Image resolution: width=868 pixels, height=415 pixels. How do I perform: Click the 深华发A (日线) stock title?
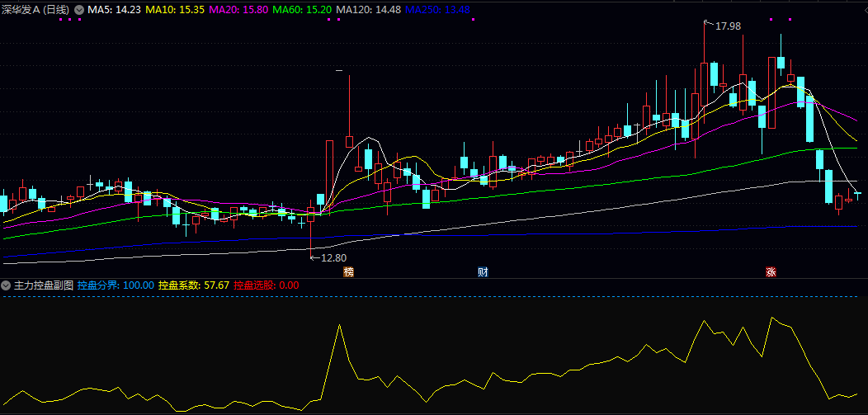(35, 9)
